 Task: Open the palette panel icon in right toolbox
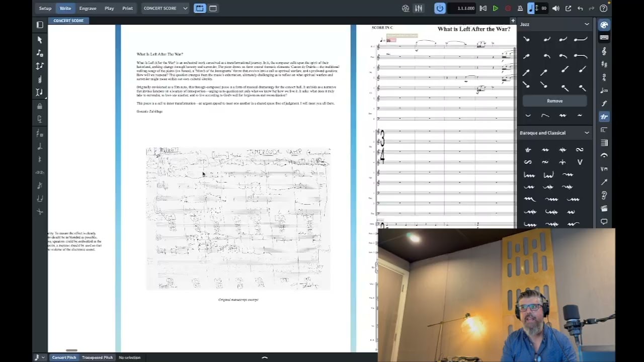click(x=604, y=25)
